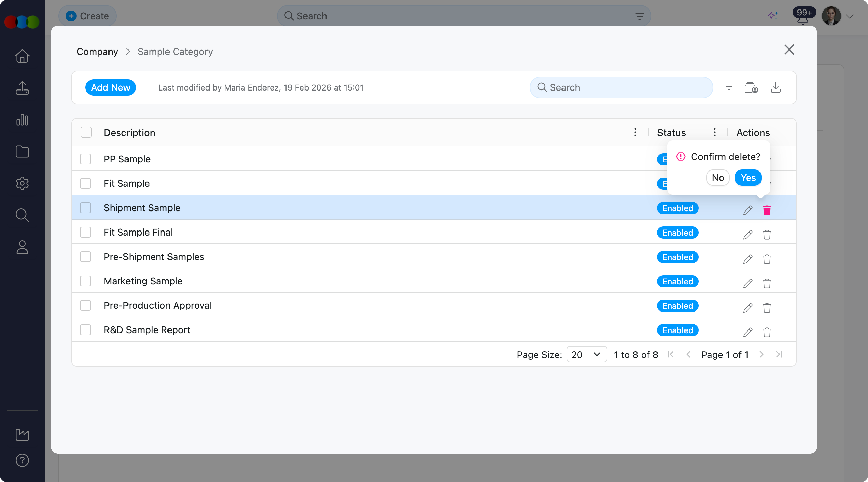Open the Analytics bar-chart icon
868x482 pixels.
click(22, 120)
